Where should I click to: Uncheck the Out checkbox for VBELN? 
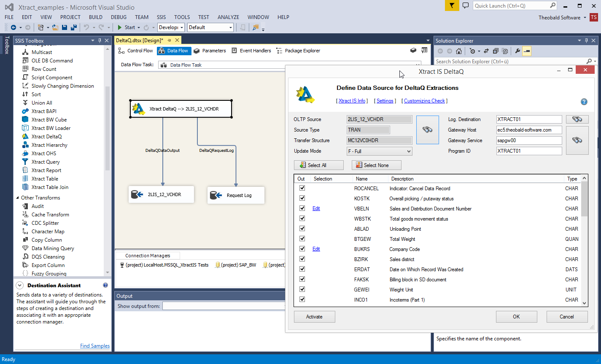302,208
